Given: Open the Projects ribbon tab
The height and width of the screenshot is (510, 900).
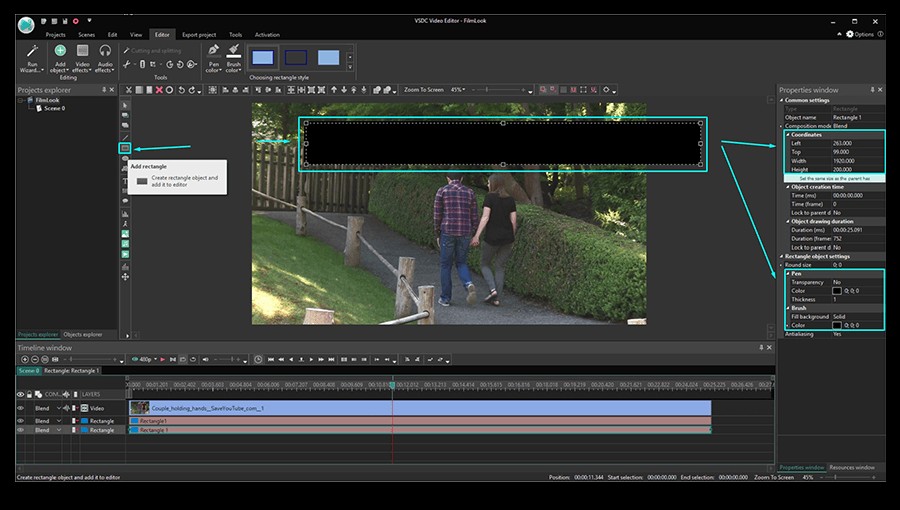Looking at the screenshot, I should click(56, 35).
